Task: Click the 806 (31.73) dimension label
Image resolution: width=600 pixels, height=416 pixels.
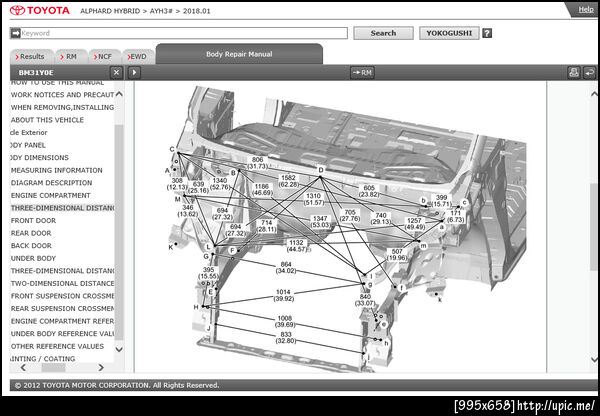Action: coord(258,163)
